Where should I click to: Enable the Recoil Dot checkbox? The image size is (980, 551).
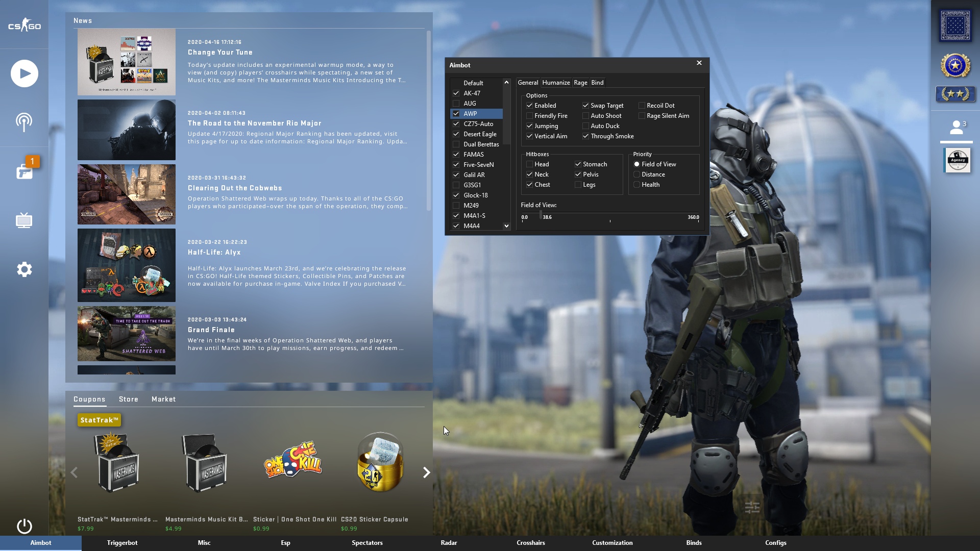click(x=642, y=106)
